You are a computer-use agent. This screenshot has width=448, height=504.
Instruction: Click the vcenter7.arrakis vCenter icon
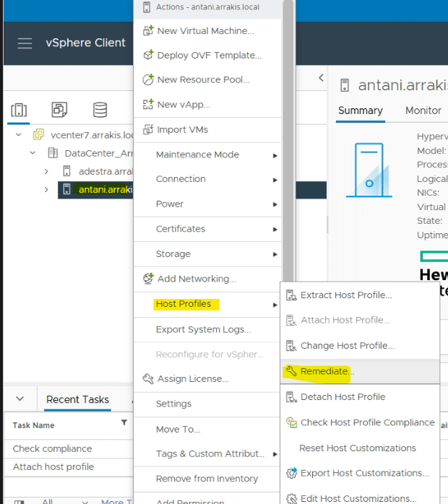(38, 134)
